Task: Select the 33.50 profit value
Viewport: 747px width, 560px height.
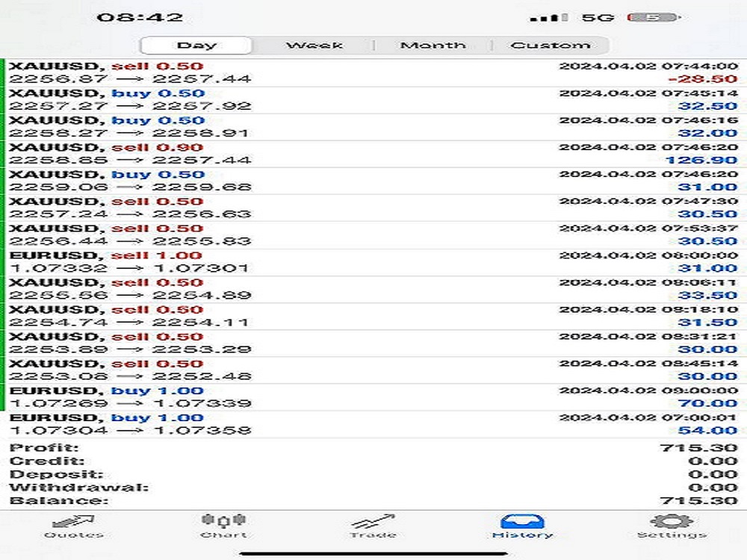Action: point(707,295)
